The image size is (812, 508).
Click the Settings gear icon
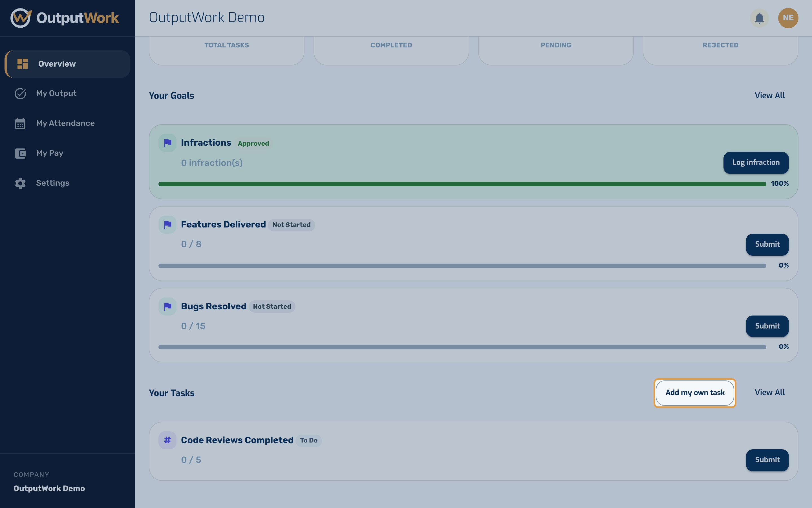[x=21, y=183]
